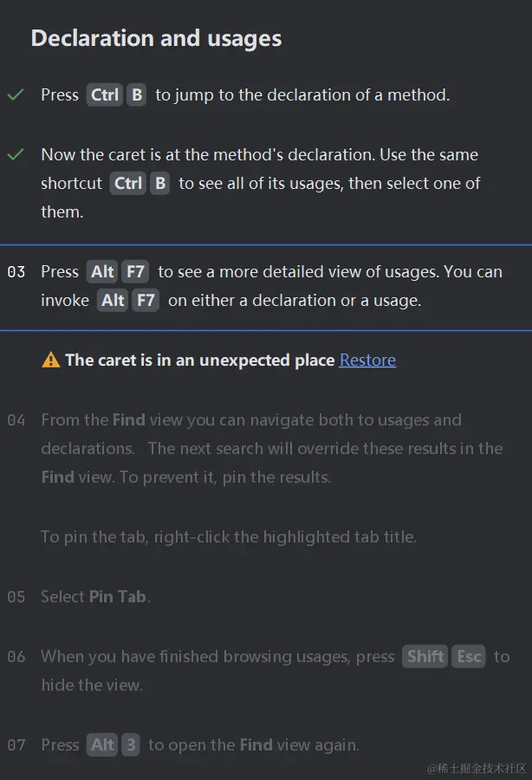Image resolution: width=532 pixels, height=780 pixels.
Task: Click the '3' key badge in step 07
Action: point(131,744)
